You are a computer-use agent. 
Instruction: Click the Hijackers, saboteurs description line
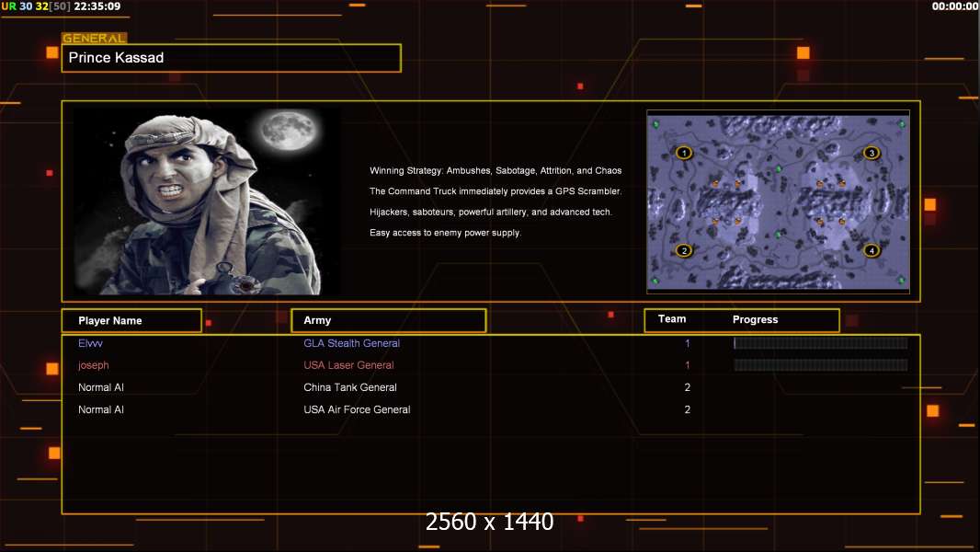[x=491, y=212]
